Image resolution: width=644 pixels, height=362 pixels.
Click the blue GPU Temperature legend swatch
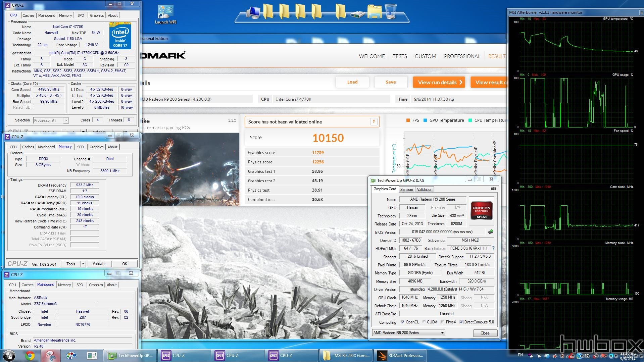pyautogui.click(x=425, y=120)
